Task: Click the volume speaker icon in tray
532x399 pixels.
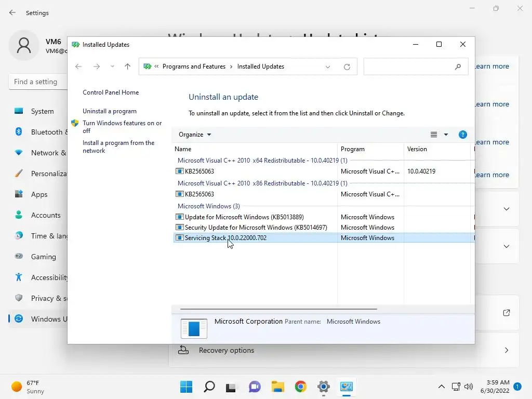Action: pyautogui.click(x=469, y=387)
